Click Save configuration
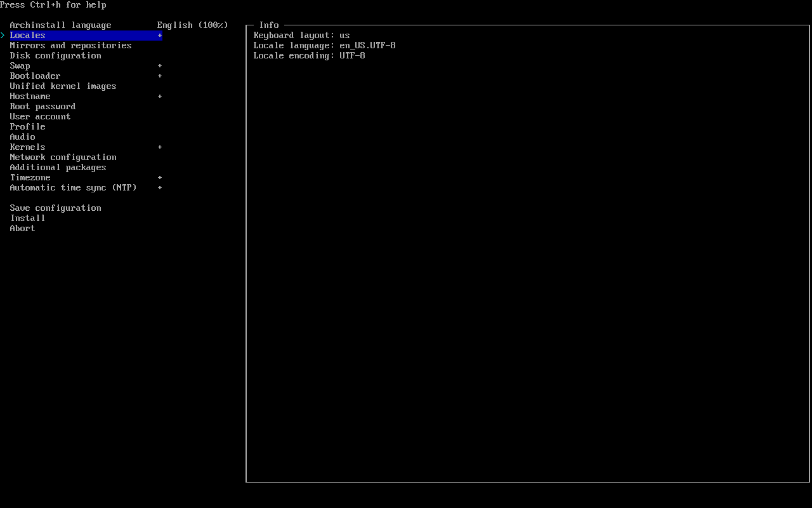 pos(55,208)
